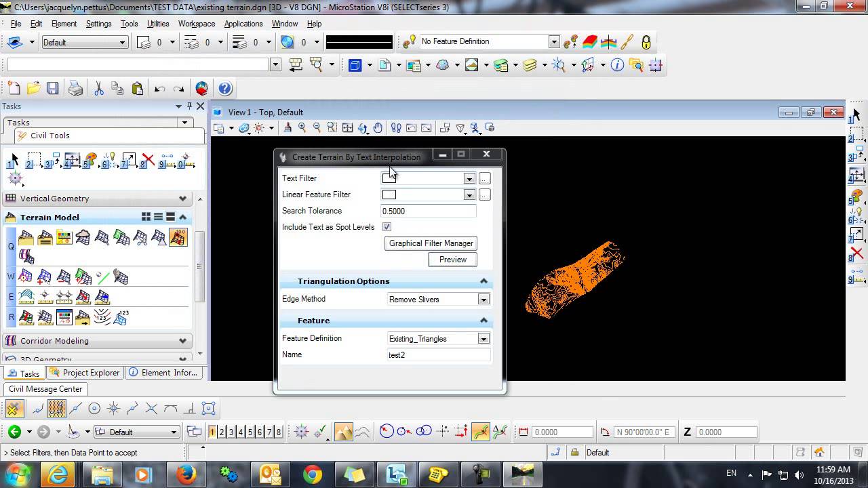Click the Linear Feature Filter browse (...) button
Screen dimensions: 868x488
(x=484, y=195)
